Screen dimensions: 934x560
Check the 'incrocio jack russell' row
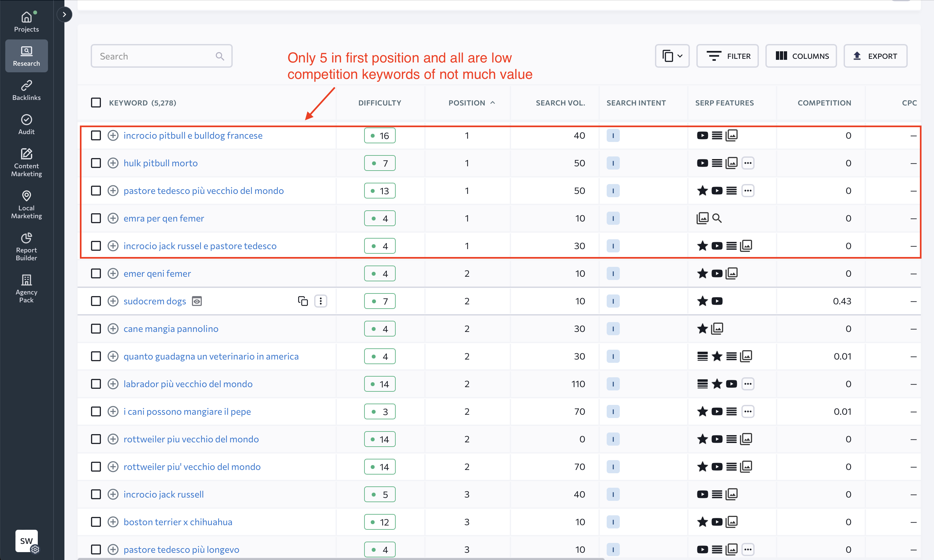(x=96, y=494)
